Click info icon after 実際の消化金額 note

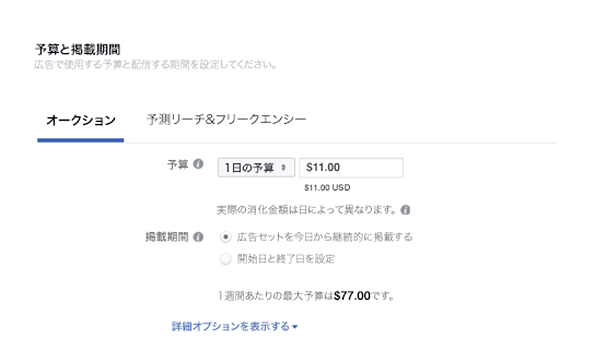[405, 210]
